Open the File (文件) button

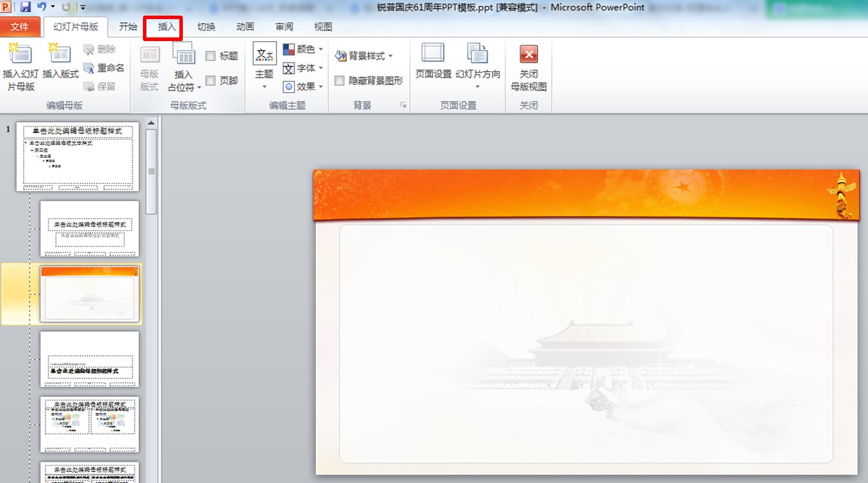pyautogui.click(x=20, y=27)
